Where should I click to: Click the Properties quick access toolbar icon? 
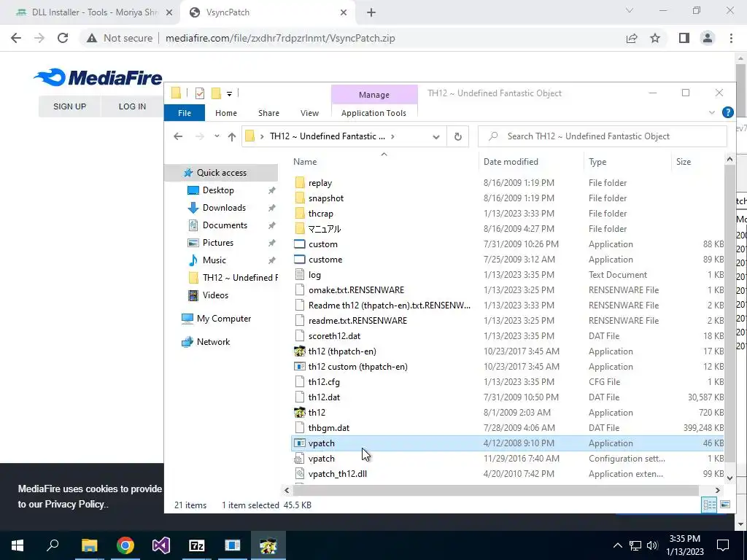click(x=200, y=93)
